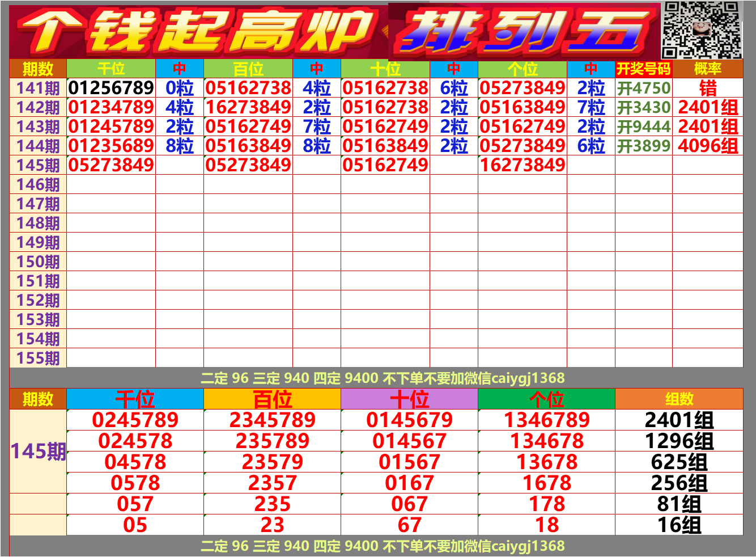This screenshot has width=756, height=557.
Task: Click the 4096组 probability cell
Action: pos(708,146)
